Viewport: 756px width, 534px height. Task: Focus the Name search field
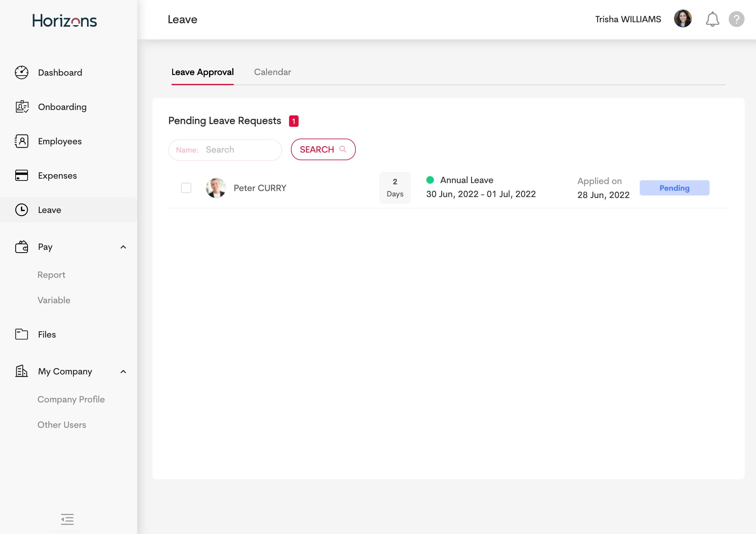[x=240, y=150]
